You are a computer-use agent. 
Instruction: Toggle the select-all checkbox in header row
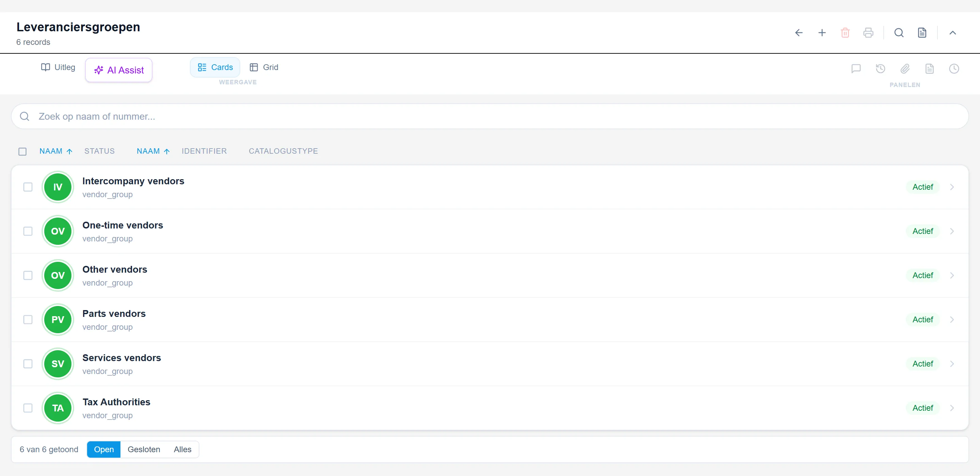[22, 151]
